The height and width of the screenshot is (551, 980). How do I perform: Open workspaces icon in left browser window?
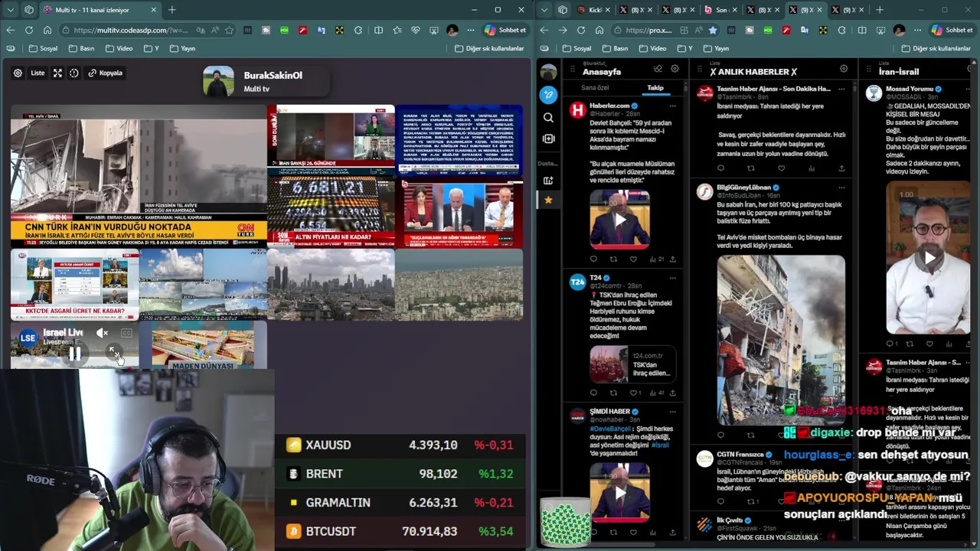coord(29,10)
